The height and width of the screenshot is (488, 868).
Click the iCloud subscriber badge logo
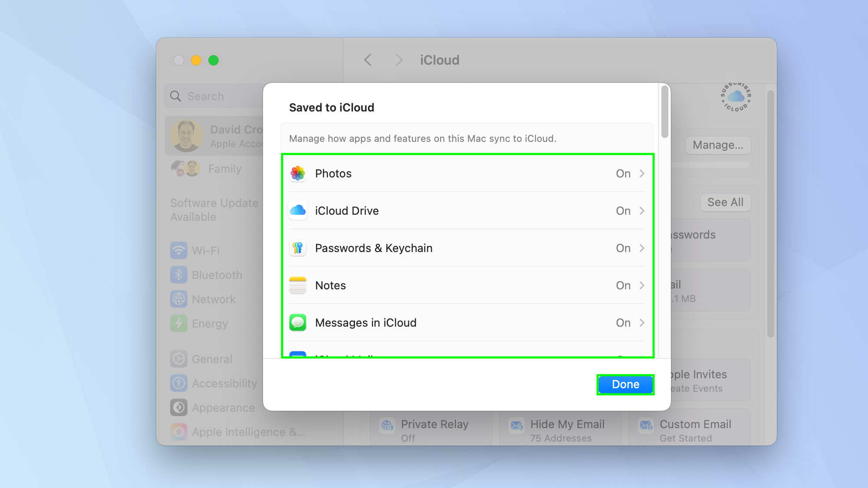coord(735,98)
